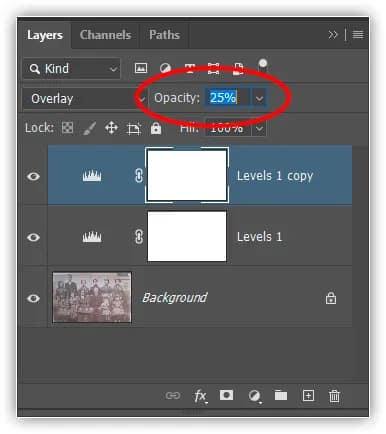Click Link layers icon at panel bottom
This screenshot has width=386, height=434.
click(x=173, y=396)
